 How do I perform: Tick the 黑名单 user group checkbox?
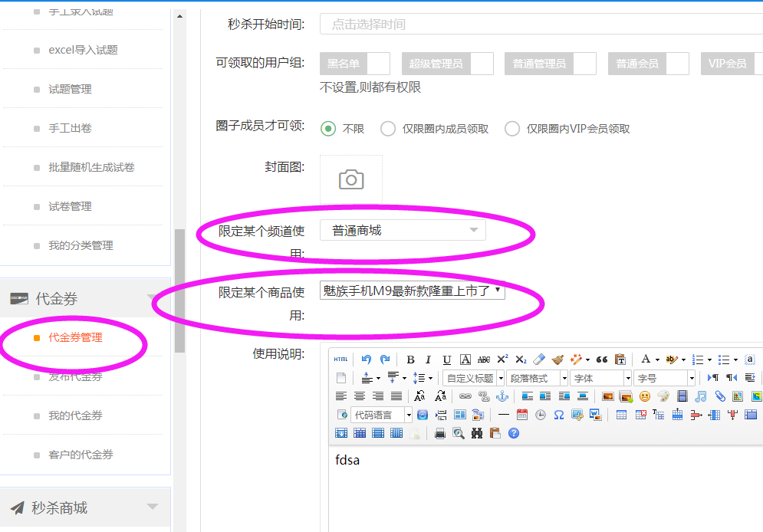[x=379, y=64]
